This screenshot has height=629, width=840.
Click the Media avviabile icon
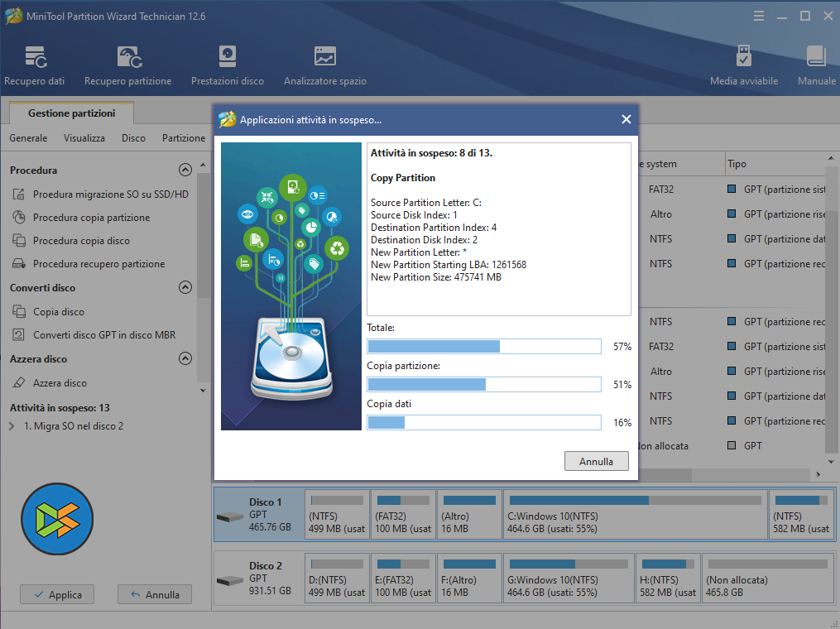click(743, 65)
